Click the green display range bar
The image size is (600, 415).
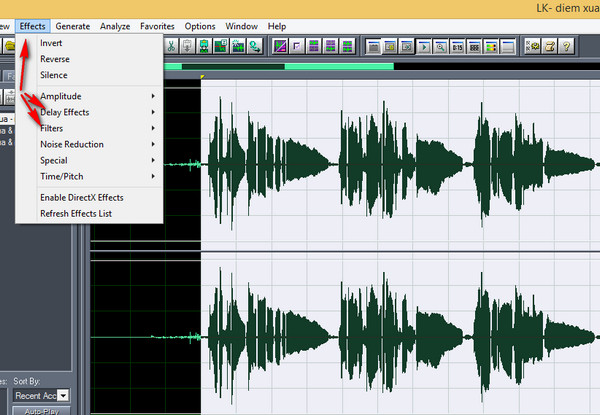tap(279, 67)
